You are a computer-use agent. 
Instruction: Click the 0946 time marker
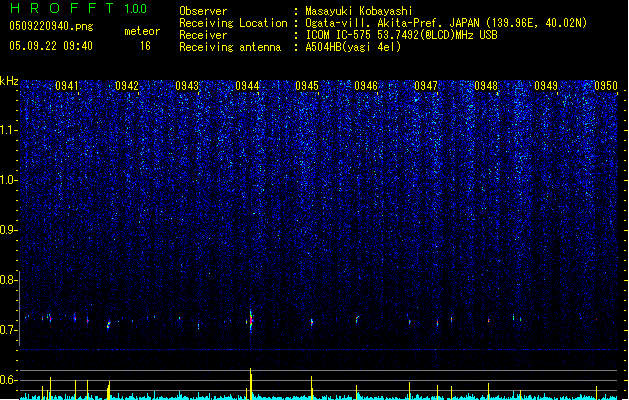click(366, 86)
